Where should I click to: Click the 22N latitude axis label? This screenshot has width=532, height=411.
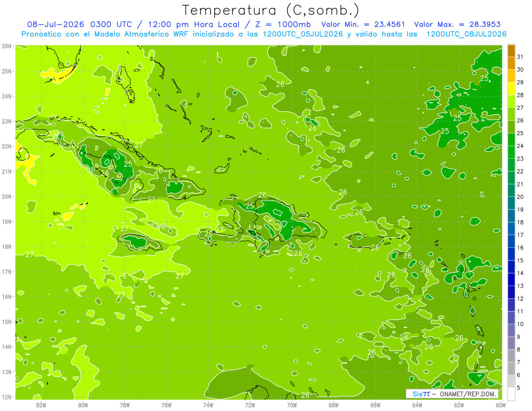(7, 146)
